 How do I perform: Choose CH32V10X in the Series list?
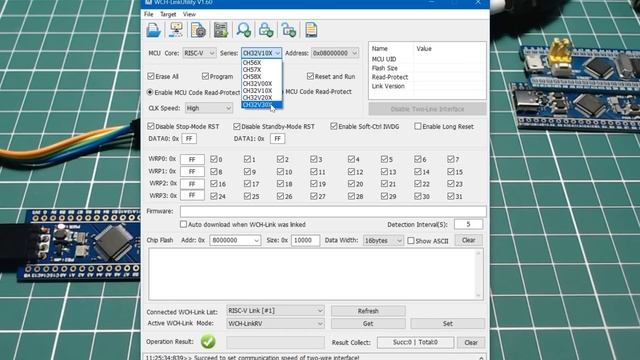(x=261, y=91)
